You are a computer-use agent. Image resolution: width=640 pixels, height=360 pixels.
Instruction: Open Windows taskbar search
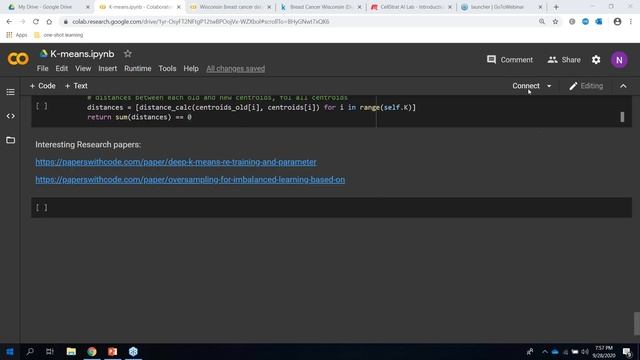tap(30, 351)
